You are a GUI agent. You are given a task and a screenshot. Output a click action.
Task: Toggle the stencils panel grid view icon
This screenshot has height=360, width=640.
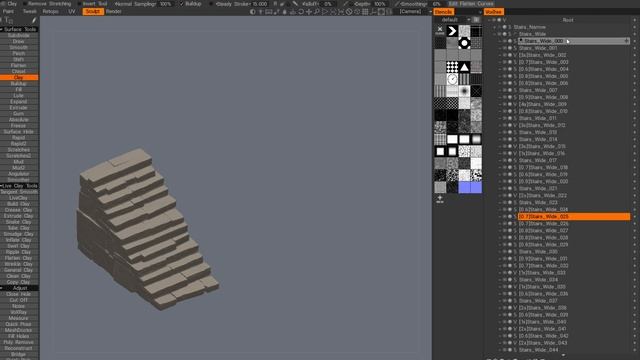click(x=476, y=20)
